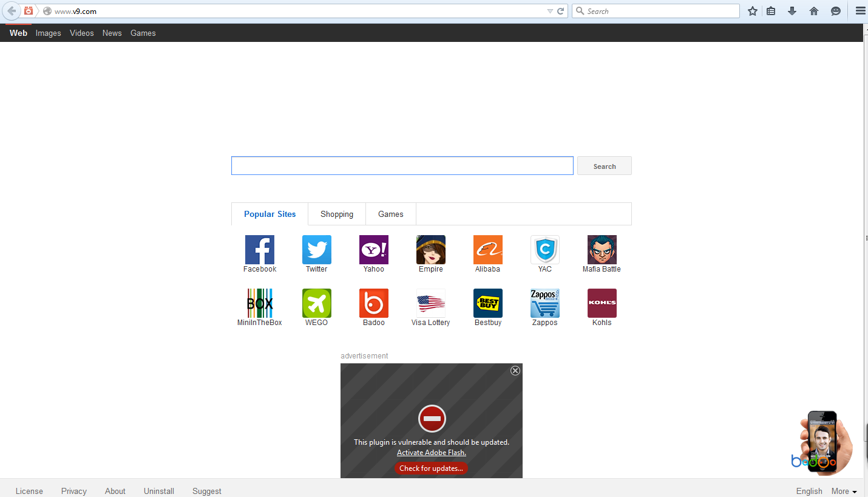This screenshot has height=497, width=868.
Task: Focus the v9 page search box
Action: pos(402,166)
